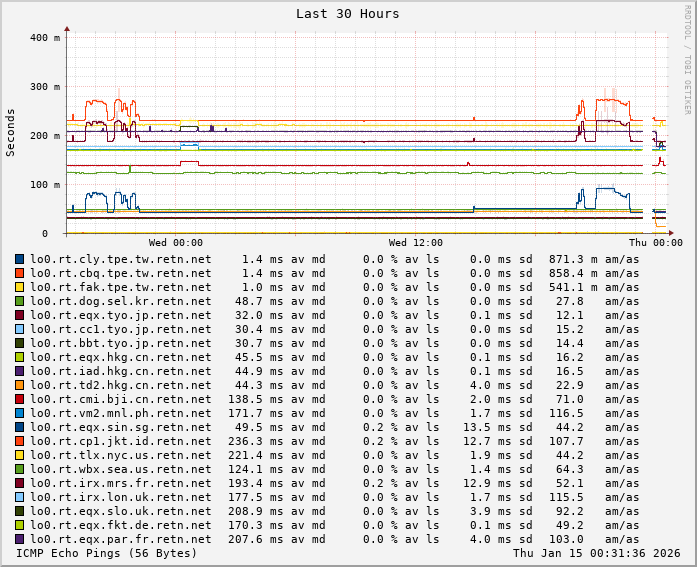Viewport: 697px width, 567px height.
Task: Click the "ICMP Echo Pings (56 Bytes)" footer text
Action: coord(107,553)
